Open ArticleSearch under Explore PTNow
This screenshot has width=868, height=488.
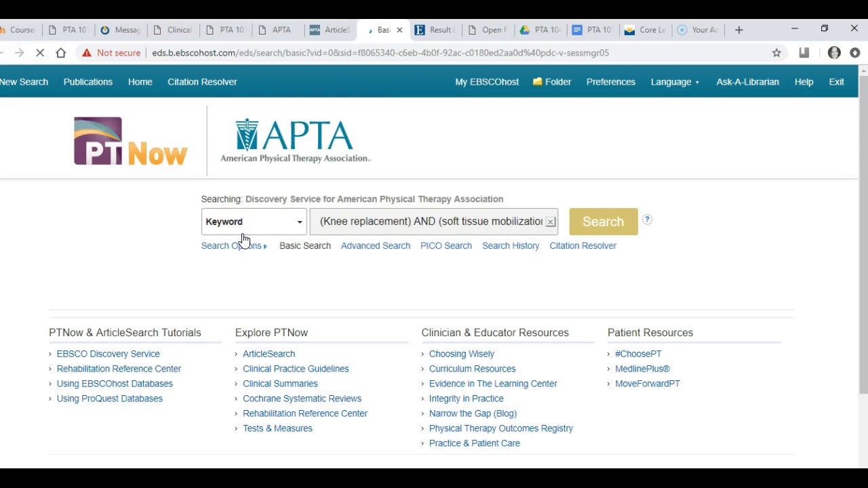tap(269, 354)
